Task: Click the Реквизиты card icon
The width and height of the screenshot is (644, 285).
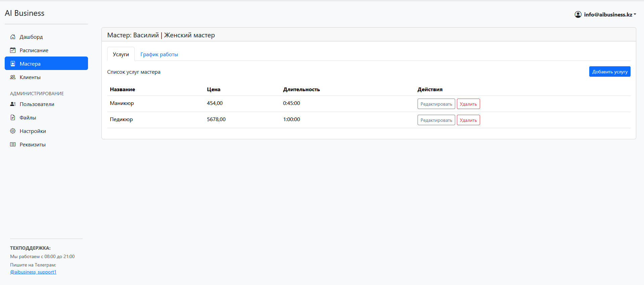Action: (13, 144)
